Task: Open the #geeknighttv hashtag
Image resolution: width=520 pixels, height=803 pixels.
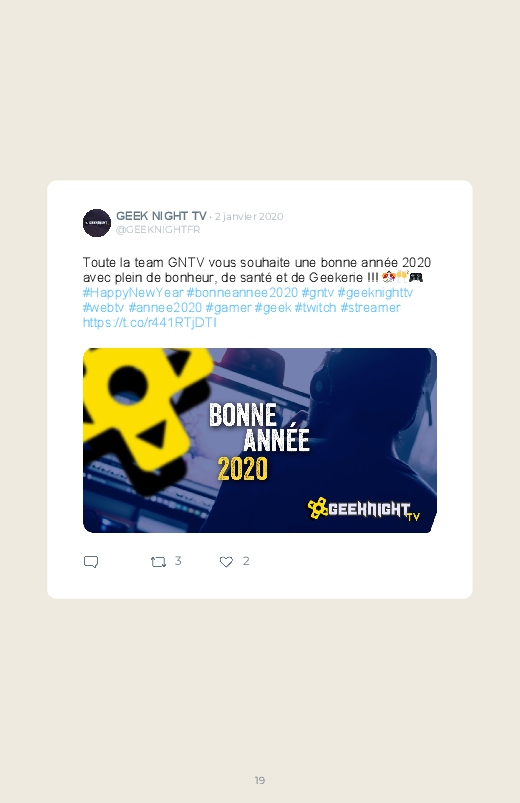Action: coord(375,292)
